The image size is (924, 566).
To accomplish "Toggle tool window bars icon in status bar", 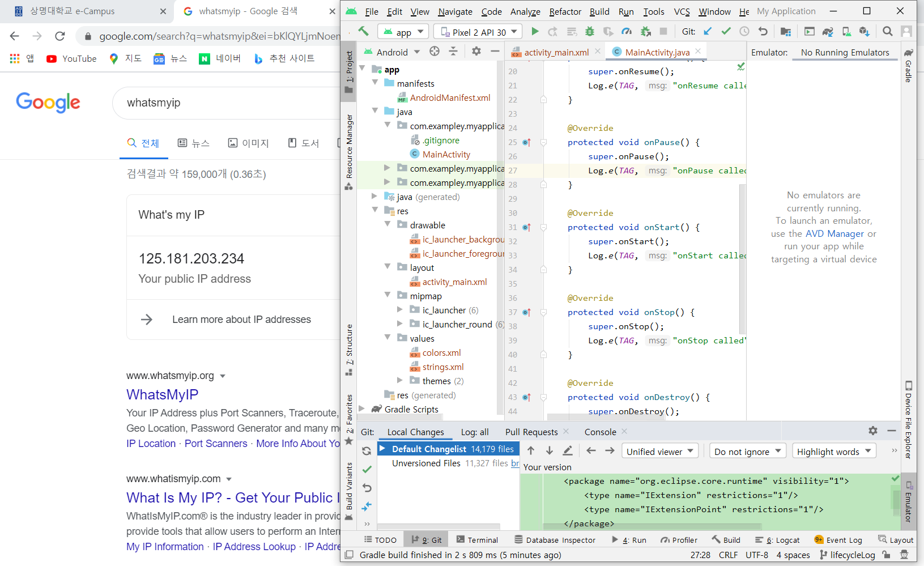I will tap(350, 555).
